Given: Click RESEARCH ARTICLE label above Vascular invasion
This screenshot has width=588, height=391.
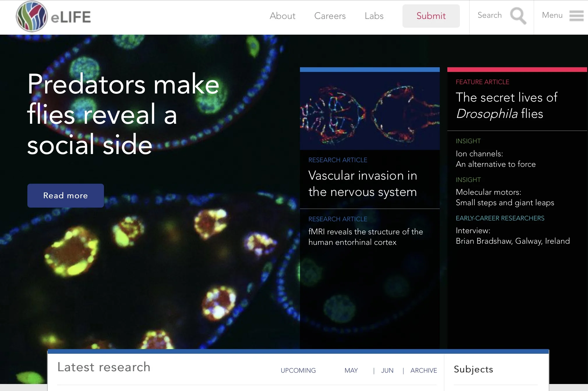Looking at the screenshot, I should click(x=338, y=160).
